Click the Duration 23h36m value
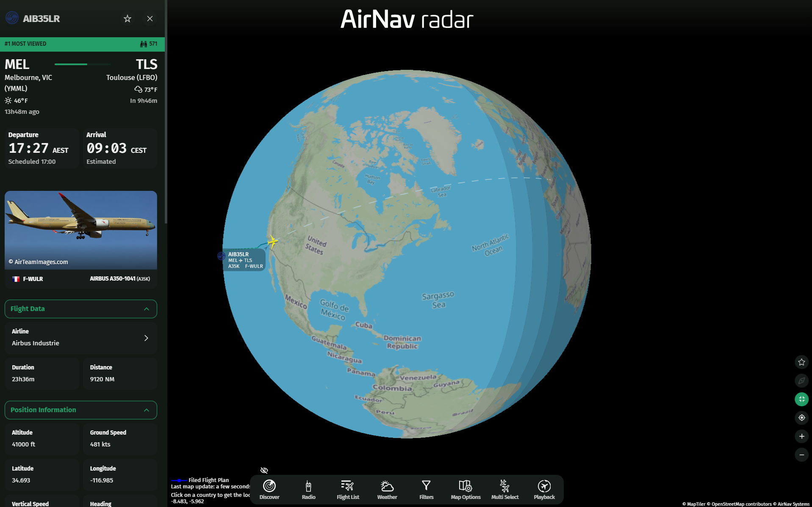This screenshot has width=812, height=507. pos(23,379)
